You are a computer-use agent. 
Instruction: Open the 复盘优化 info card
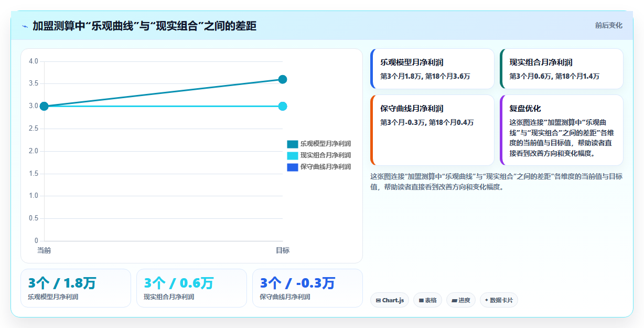pyautogui.click(x=561, y=130)
